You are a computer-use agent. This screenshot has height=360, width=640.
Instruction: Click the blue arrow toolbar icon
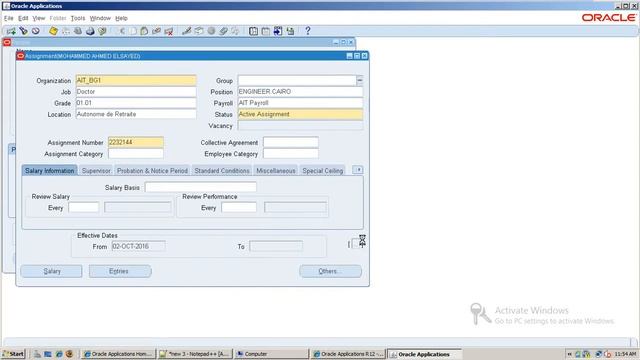(278, 31)
